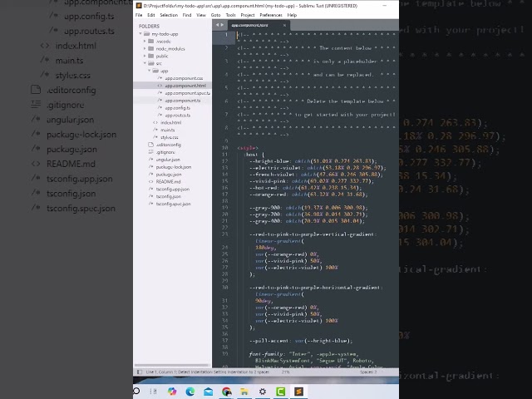The image size is (532, 399).
Task: Expand the .vscode folder arrow
Action: pos(145,41)
